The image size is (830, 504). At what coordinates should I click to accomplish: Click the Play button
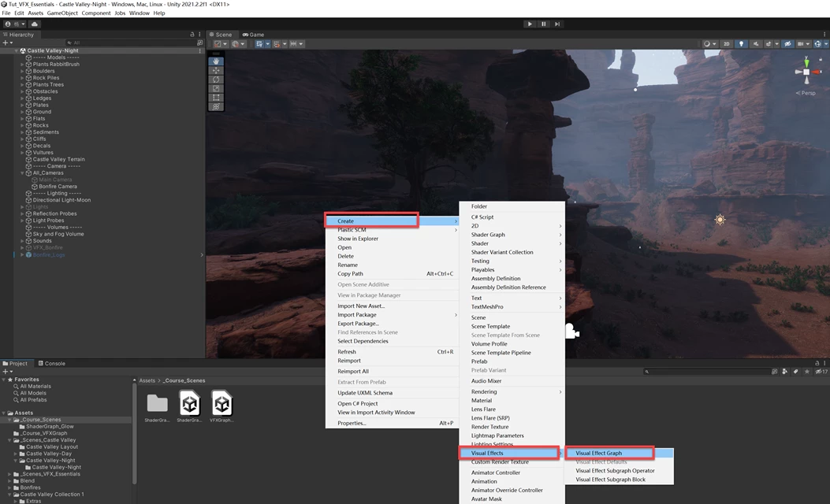click(530, 24)
